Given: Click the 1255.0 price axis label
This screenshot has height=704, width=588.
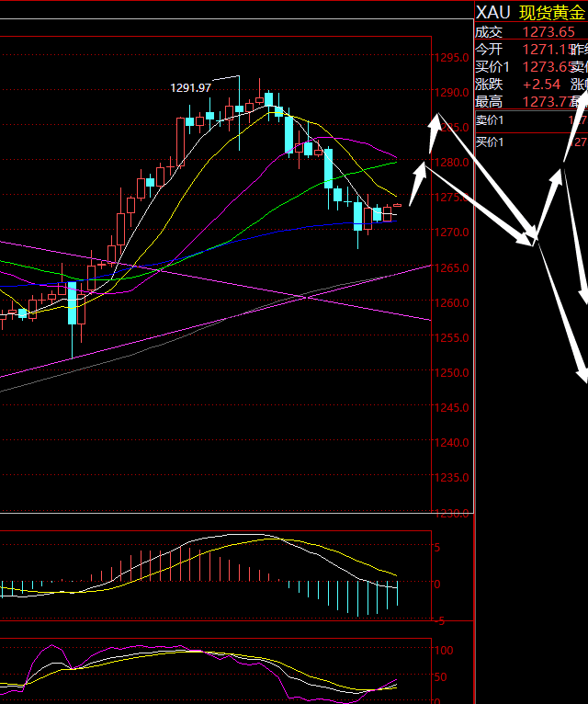Looking at the screenshot, I should pyautogui.click(x=451, y=337).
